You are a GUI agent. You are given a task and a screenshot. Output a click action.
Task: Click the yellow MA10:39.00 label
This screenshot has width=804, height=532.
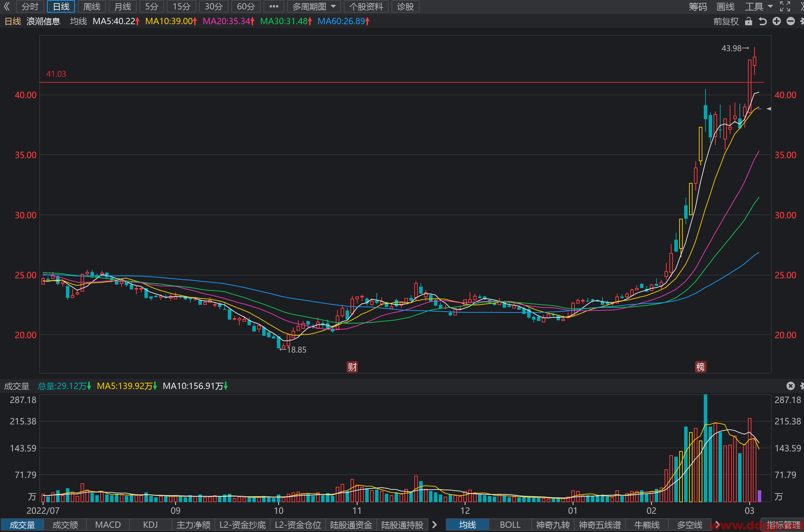point(171,21)
